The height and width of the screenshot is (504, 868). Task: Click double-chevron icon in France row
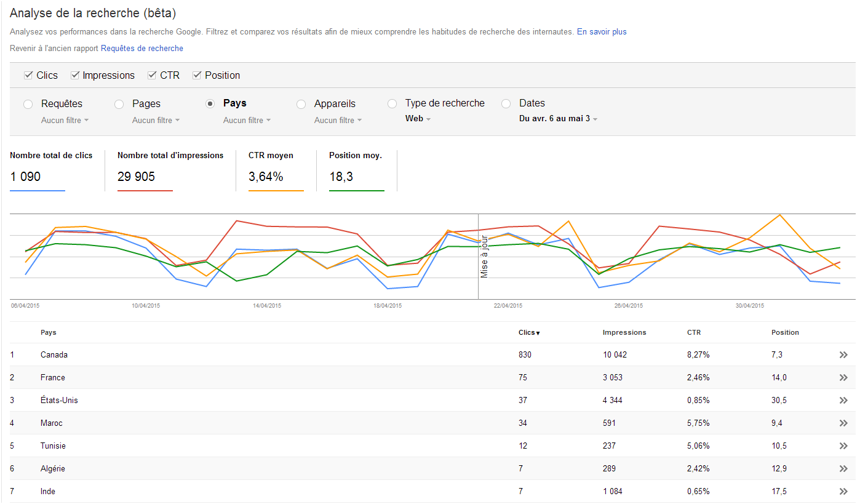click(x=843, y=378)
